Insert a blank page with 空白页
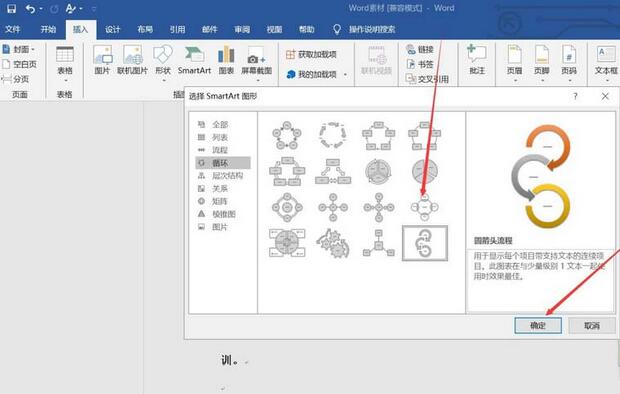Viewport: 620px width, 394px height. coord(19,64)
